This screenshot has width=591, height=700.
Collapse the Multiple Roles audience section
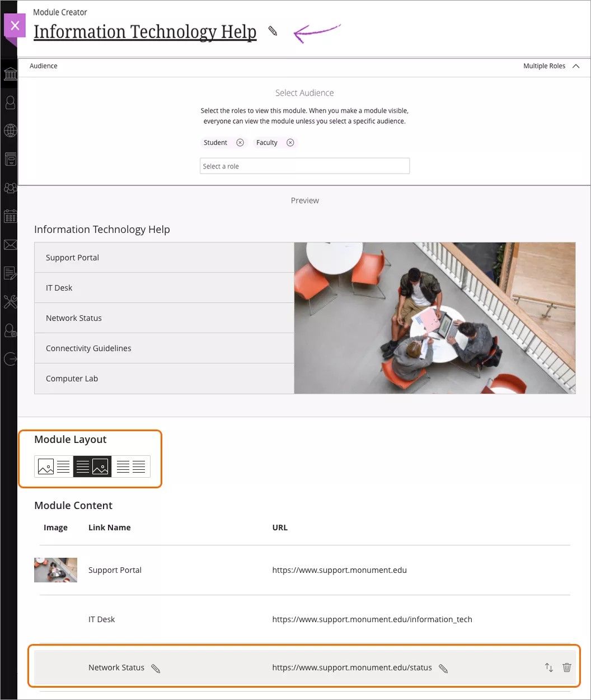[576, 66]
